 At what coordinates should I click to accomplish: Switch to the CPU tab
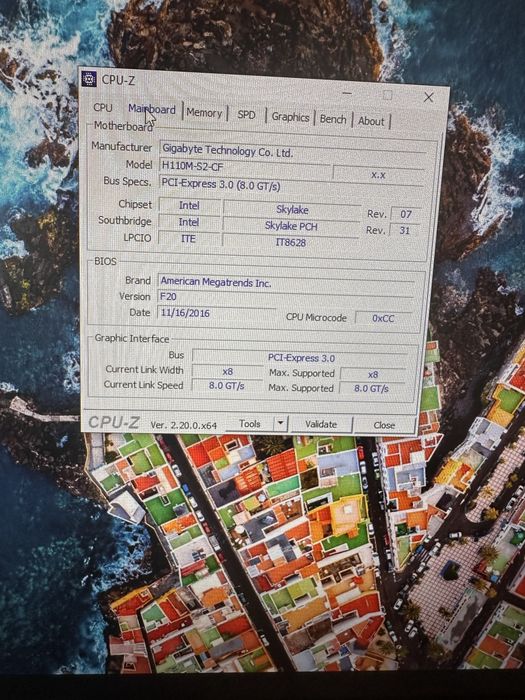pyautogui.click(x=103, y=108)
